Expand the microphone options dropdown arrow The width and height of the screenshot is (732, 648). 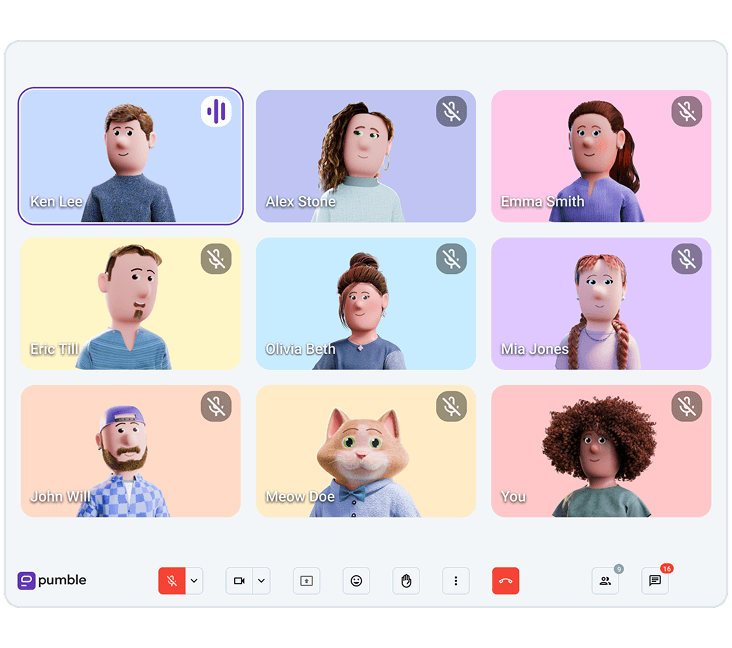[x=194, y=581]
